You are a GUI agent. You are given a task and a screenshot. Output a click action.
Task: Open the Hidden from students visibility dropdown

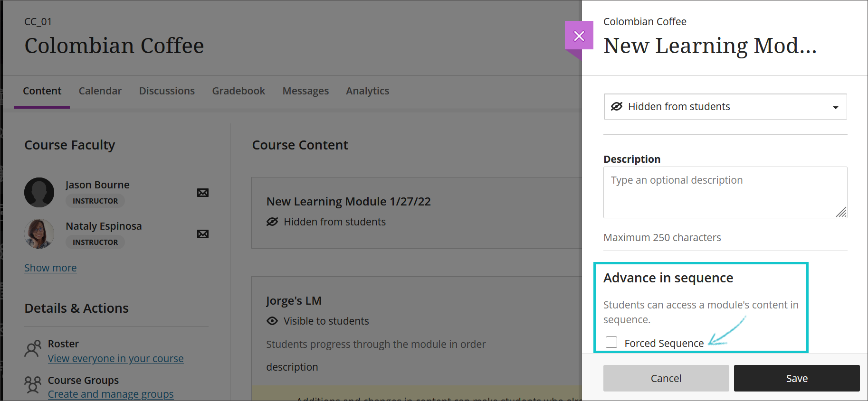click(725, 107)
